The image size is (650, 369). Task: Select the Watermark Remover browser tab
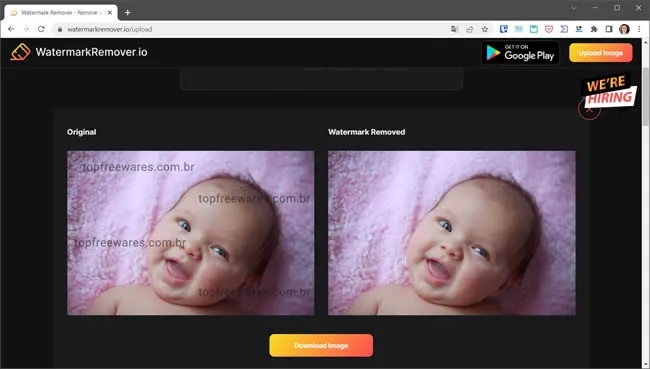(x=61, y=12)
